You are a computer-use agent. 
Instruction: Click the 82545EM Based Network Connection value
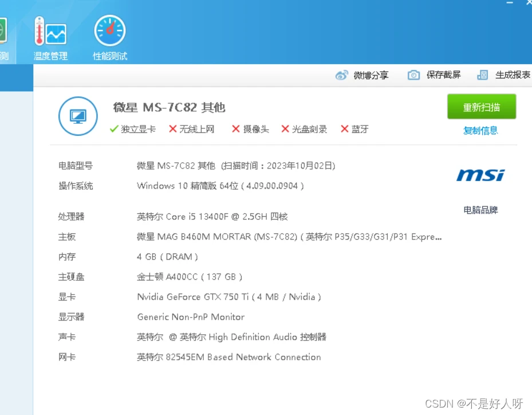(x=228, y=357)
